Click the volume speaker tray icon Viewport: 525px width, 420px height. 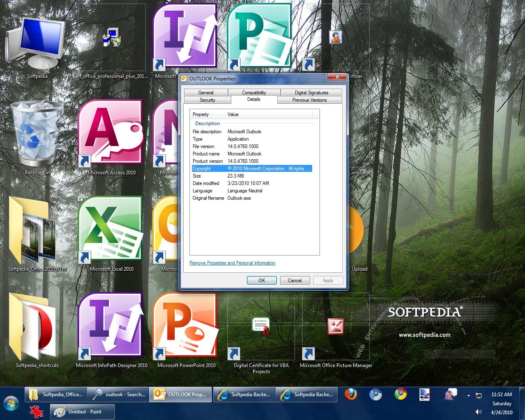478,412
